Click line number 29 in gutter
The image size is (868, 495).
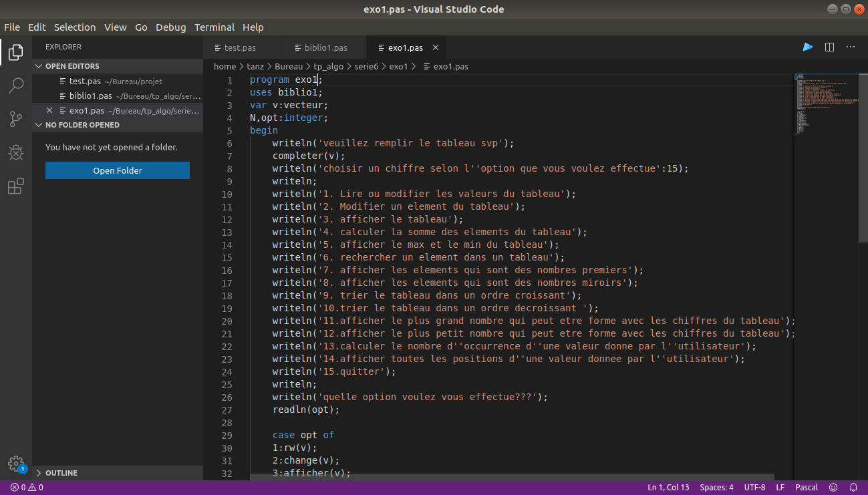[227, 435]
